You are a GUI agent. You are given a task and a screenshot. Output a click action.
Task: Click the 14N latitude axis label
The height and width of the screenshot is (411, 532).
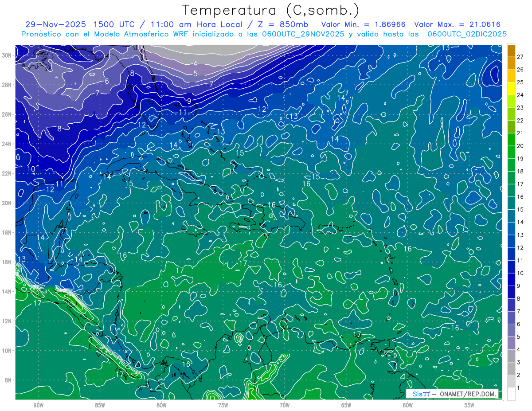point(7,292)
